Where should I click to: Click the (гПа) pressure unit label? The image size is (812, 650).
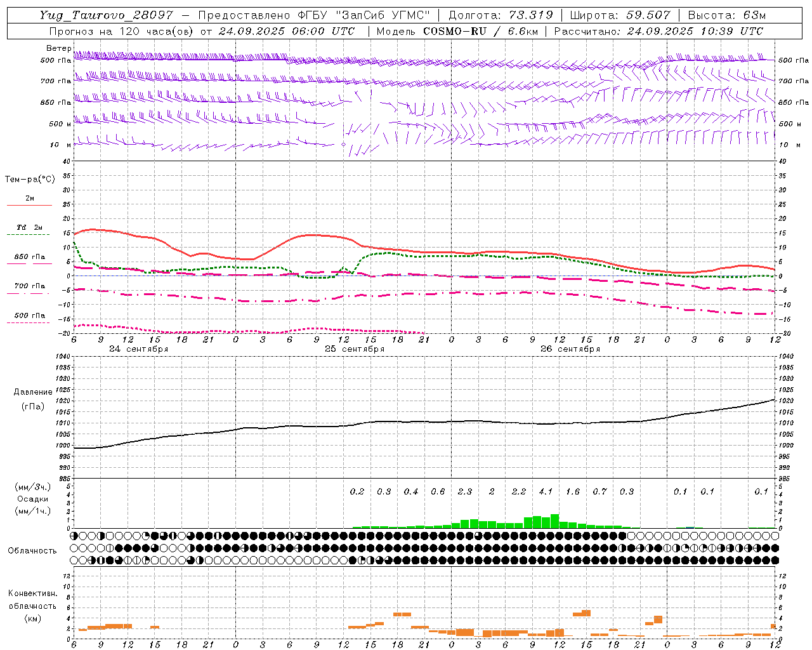[x=33, y=407]
